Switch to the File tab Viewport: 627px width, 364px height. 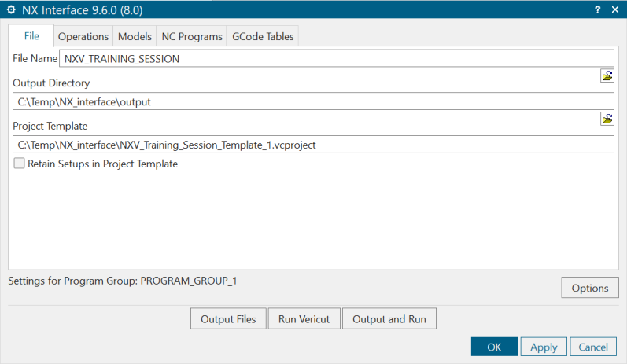(x=31, y=36)
